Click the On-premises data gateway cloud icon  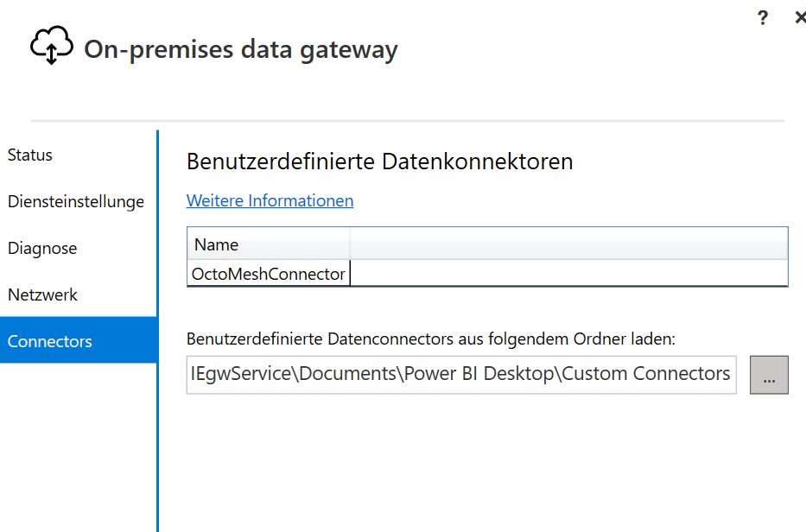click(50, 44)
